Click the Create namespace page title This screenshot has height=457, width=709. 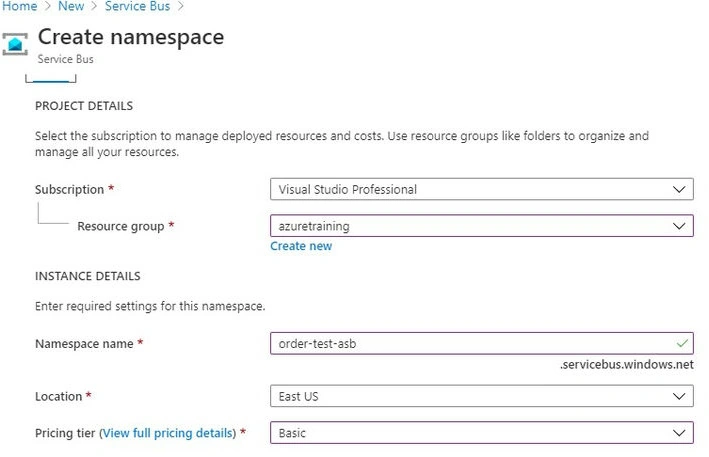point(131,37)
